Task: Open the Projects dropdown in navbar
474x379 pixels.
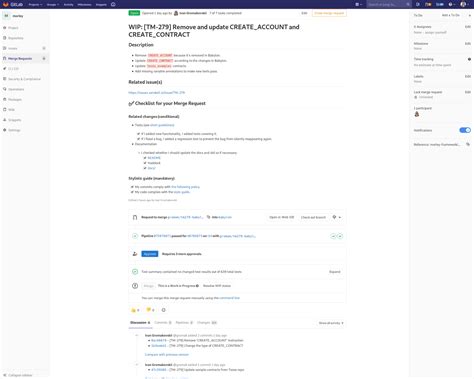Action: click(35, 5)
